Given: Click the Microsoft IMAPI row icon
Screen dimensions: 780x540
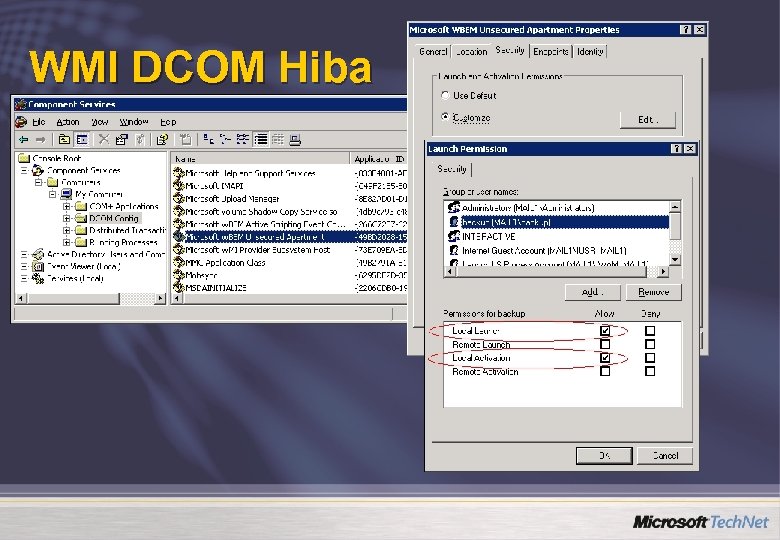Looking at the screenshot, I should [179, 185].
